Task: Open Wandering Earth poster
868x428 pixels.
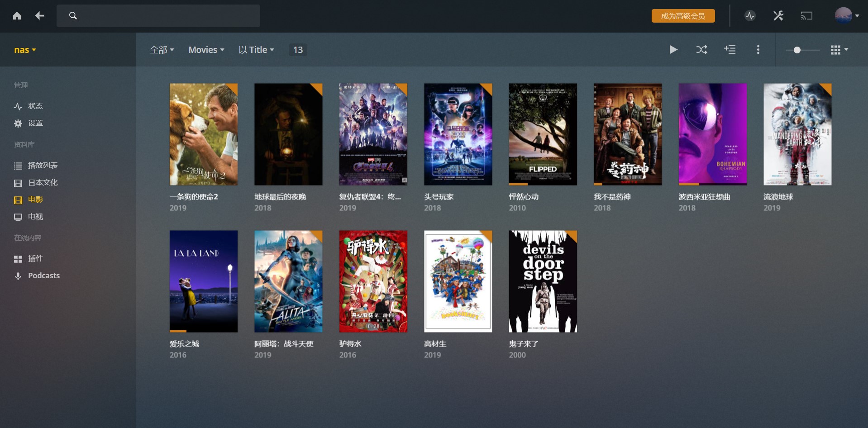Action: point(797,134)
